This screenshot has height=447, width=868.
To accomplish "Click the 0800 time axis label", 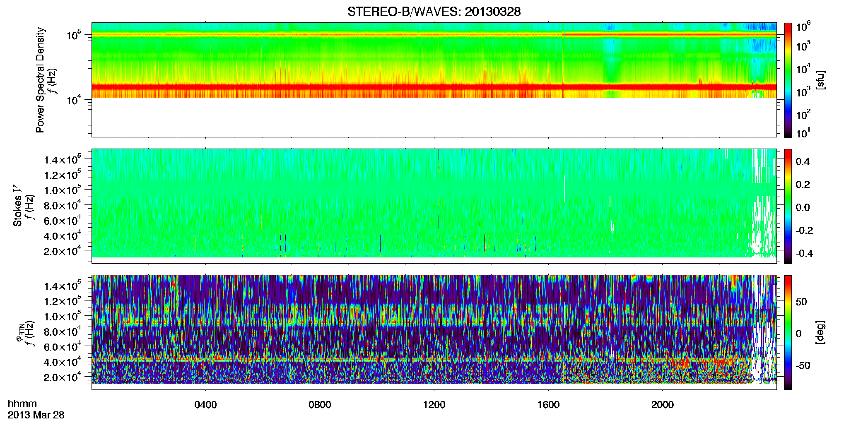I will pyautogui.click(x=320, y=405).
